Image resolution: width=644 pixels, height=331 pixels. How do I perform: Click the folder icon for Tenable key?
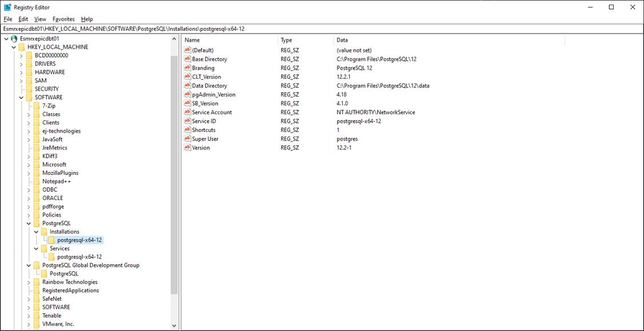click(x=37, y=316)
